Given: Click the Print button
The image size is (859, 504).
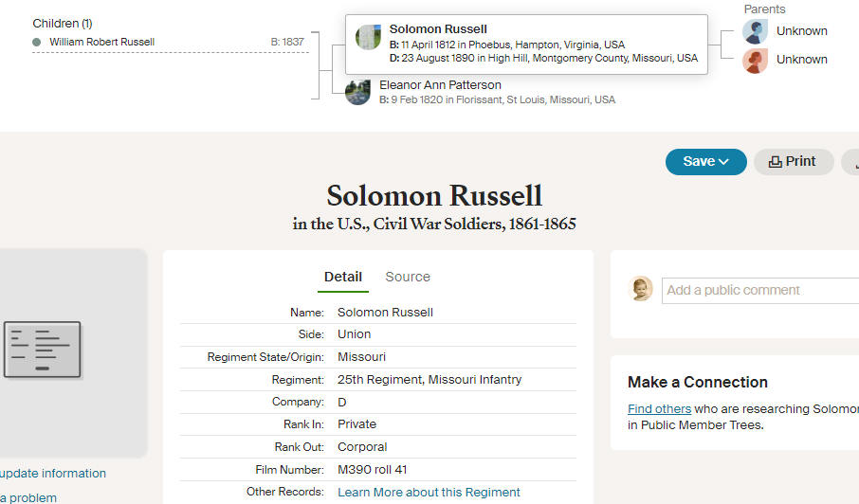Looking at the screenshot, I should tap(794, 162).
